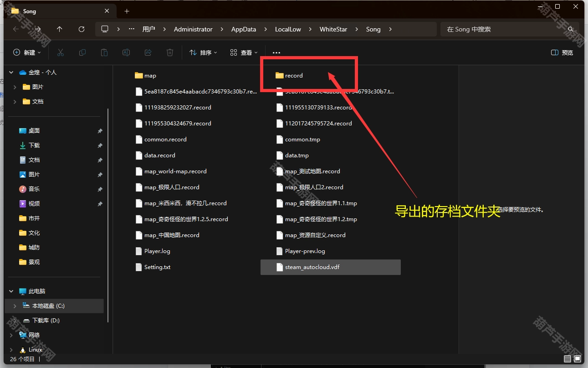Click the Delete trash can icon
Image resolution: width=588 pixels, height=368 pixels.
(170, 53)
